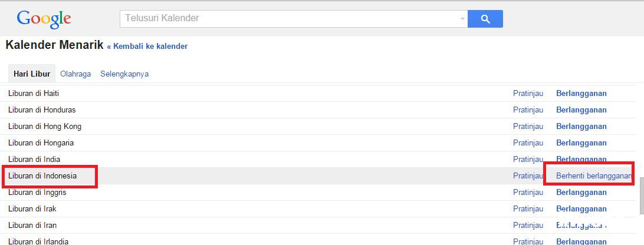Subscribe to Liburan di Hongaria
The height and width of the screenshot is (245, 644).
pos(581,143)
